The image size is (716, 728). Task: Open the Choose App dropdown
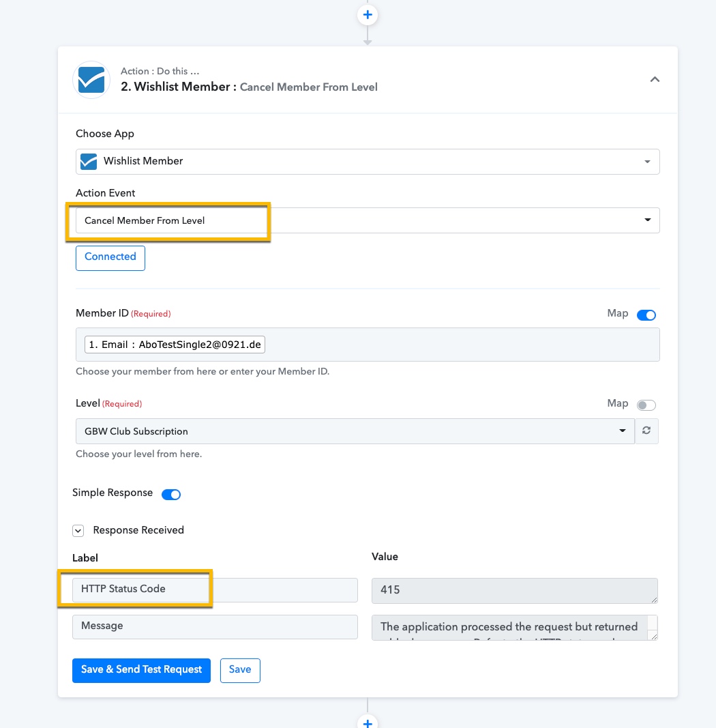coord(368,162)
